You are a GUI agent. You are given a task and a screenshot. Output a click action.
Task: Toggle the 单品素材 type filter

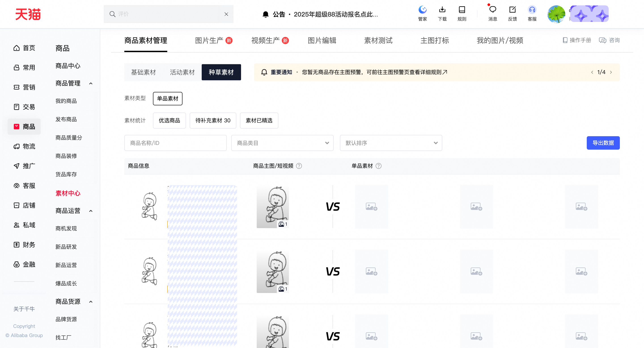click(167, 98)
